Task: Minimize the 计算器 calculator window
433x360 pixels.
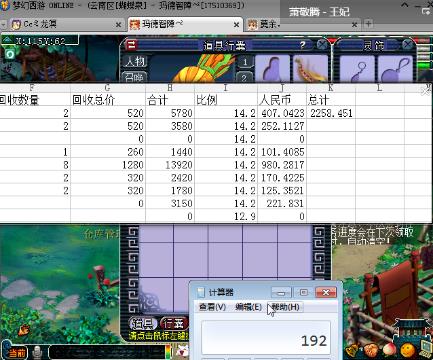Action: click(x=281, y=293)
